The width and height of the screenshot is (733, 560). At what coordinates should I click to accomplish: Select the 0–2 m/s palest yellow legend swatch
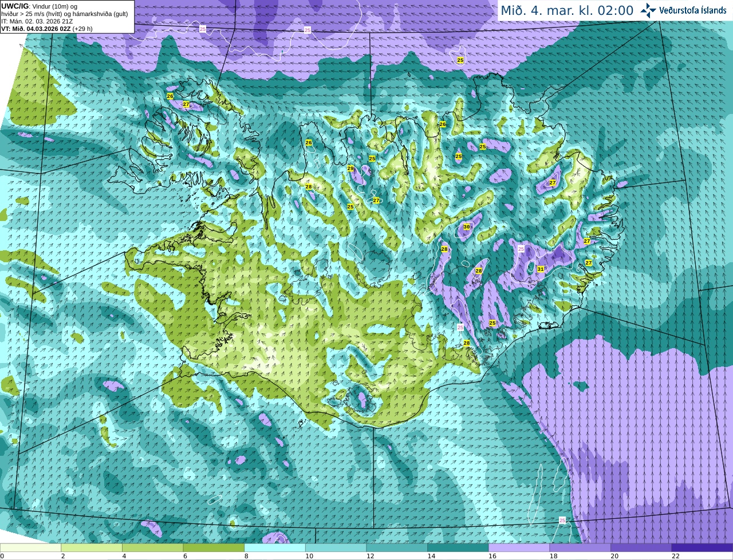[x=30, y=547]
